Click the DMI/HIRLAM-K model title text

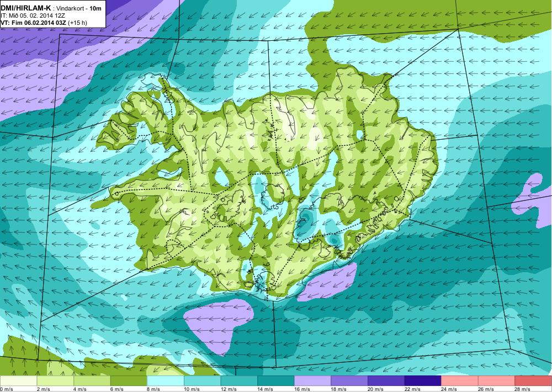coord(26,8)
